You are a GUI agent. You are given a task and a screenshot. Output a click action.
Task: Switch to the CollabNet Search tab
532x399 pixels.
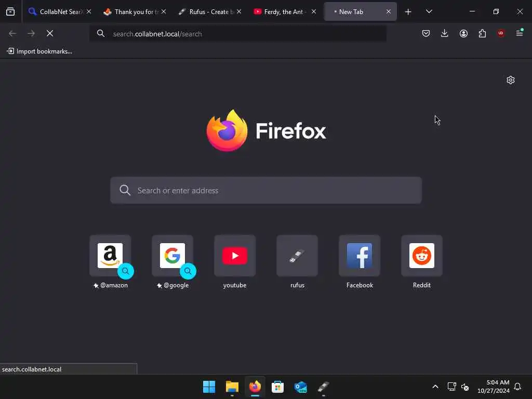tap(60, 11)
